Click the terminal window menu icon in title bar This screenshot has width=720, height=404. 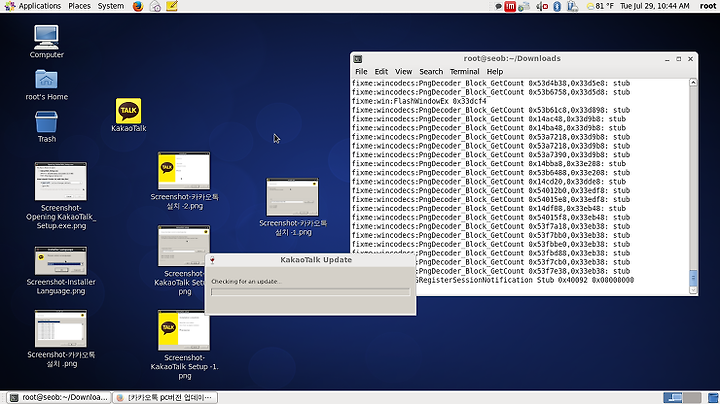(358, 59)
